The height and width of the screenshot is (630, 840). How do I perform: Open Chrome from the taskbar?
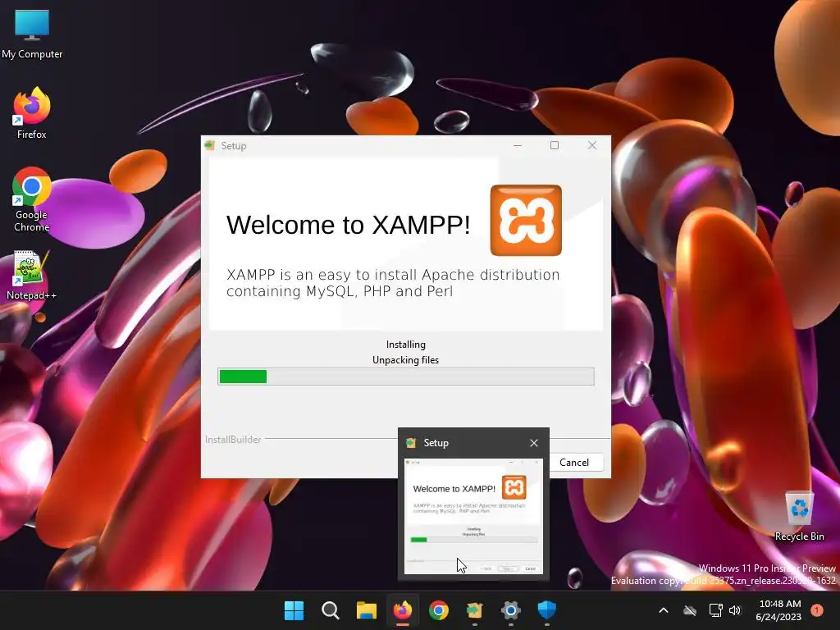438,610
